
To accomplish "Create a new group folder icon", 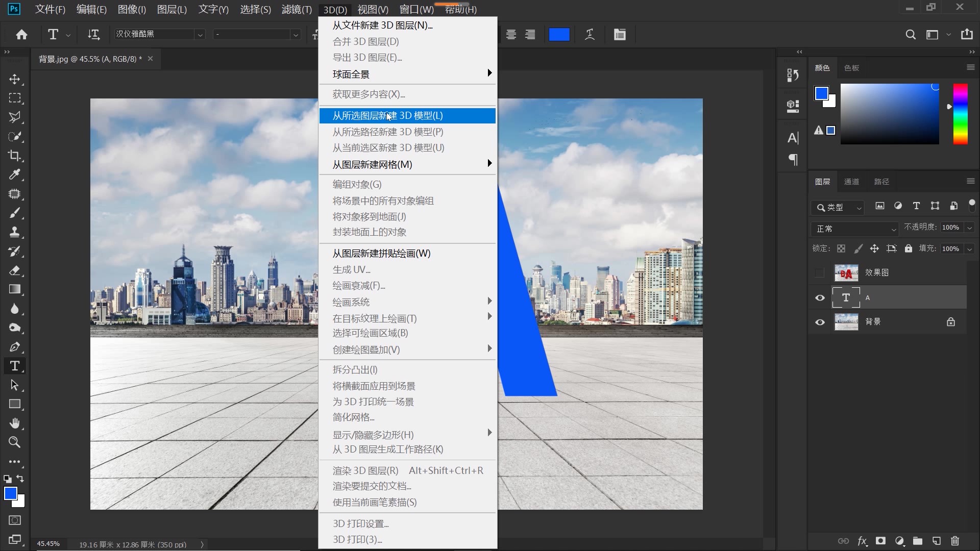I will pyautogui.click(x=918, y=541).
